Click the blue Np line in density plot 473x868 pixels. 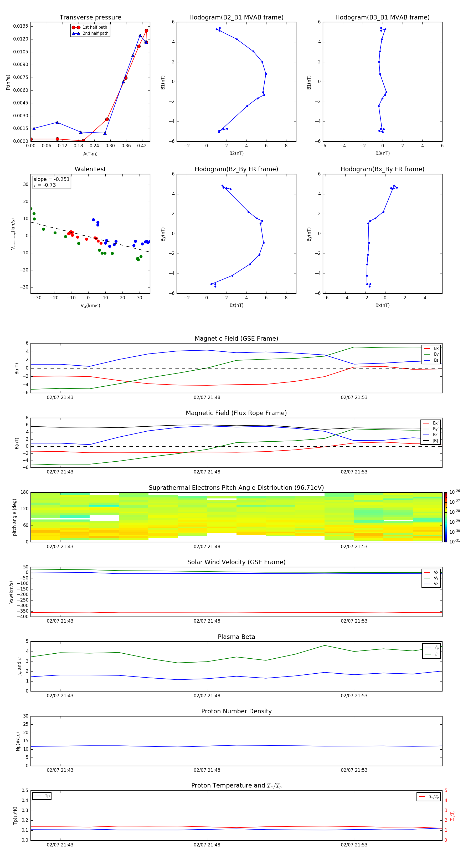coord(236,746)
